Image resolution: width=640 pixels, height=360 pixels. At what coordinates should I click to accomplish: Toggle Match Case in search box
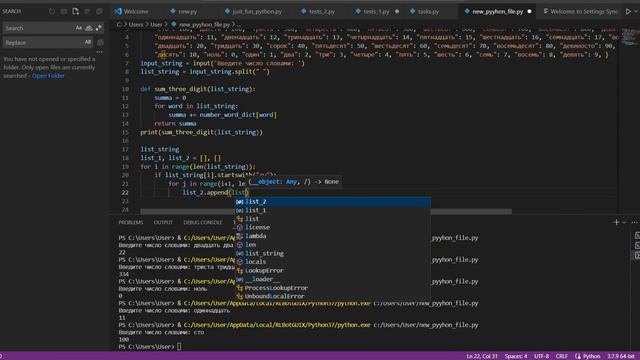click(79, 28)
